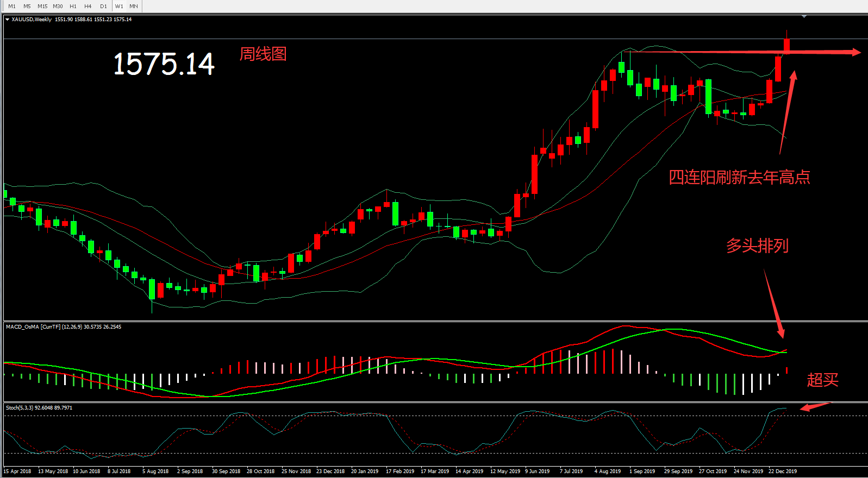Click the 14 Apr 2019 date label
The width and height of the screenshot is (868, 478).
[x=470, y=471]
